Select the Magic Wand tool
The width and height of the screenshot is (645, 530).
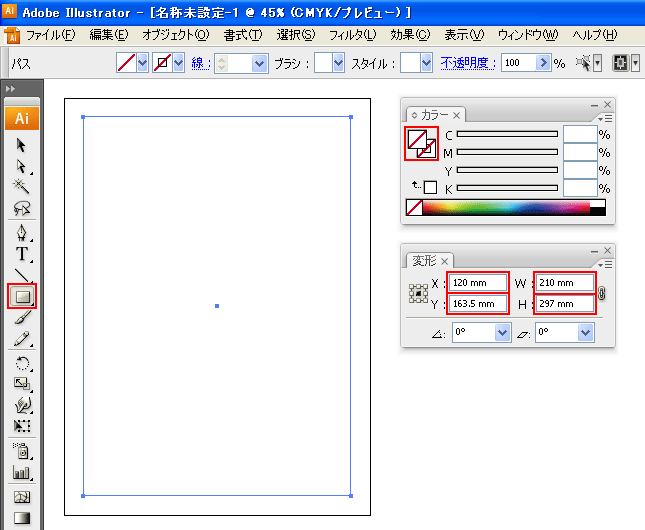click(x=22, y=187)
